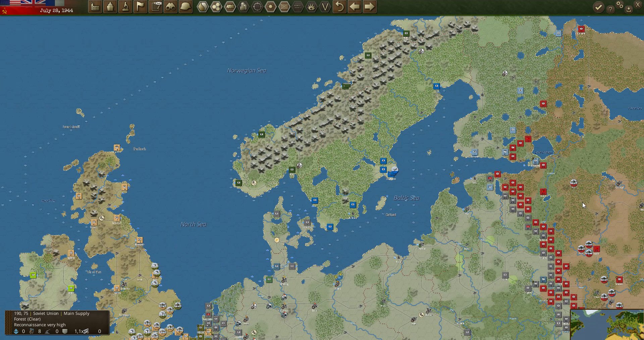This screenshot has height=340, width=644.
Task: Click the Main Supply info text
Action: click(x=76, y=313)
